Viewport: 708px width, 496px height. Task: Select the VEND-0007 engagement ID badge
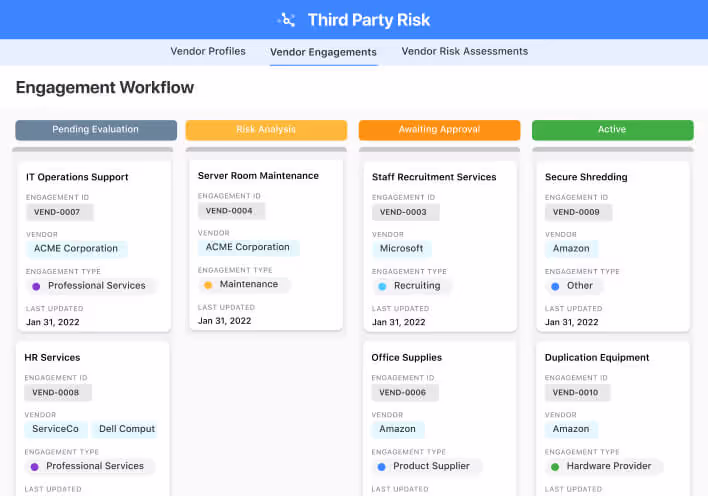click(x=59, y=212)
